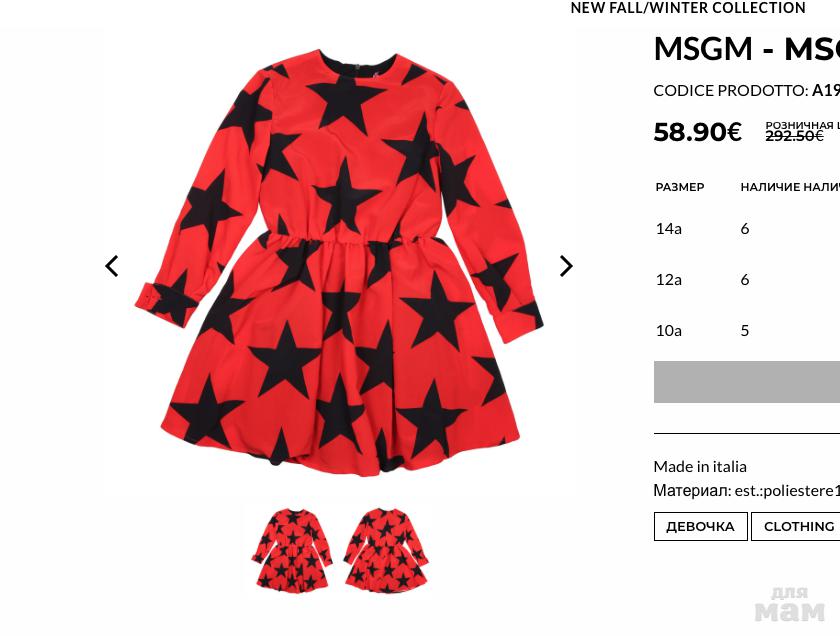Click the НАЛИЧИЕ column header
Image resolution: width=840 pixels, height=636 pixels.
764,187
